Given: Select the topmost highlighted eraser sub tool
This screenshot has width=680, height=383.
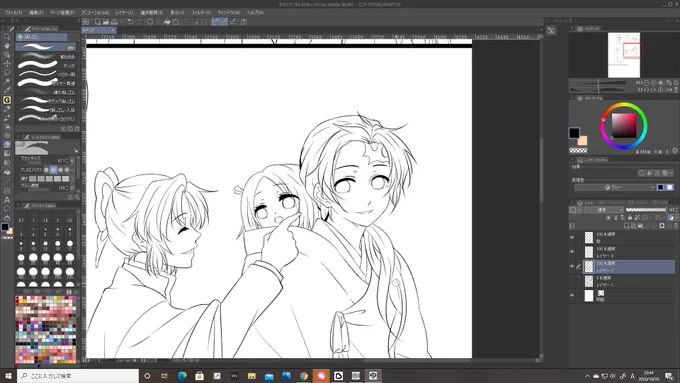Looking at the screenshot, I should [46, 47].
